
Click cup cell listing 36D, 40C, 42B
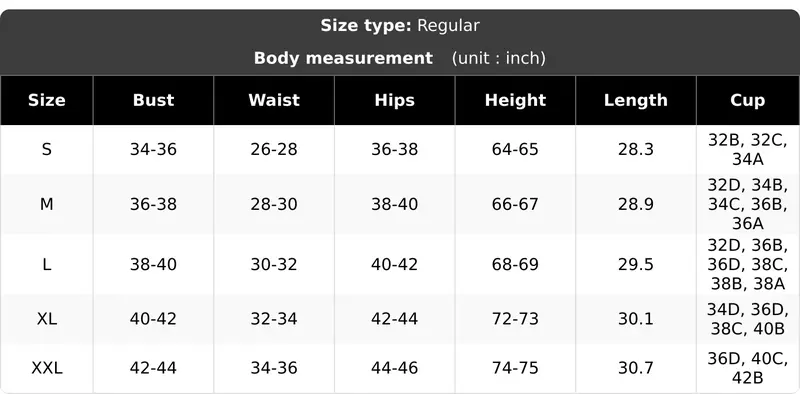pyautogui.click(x=748, y=368)
